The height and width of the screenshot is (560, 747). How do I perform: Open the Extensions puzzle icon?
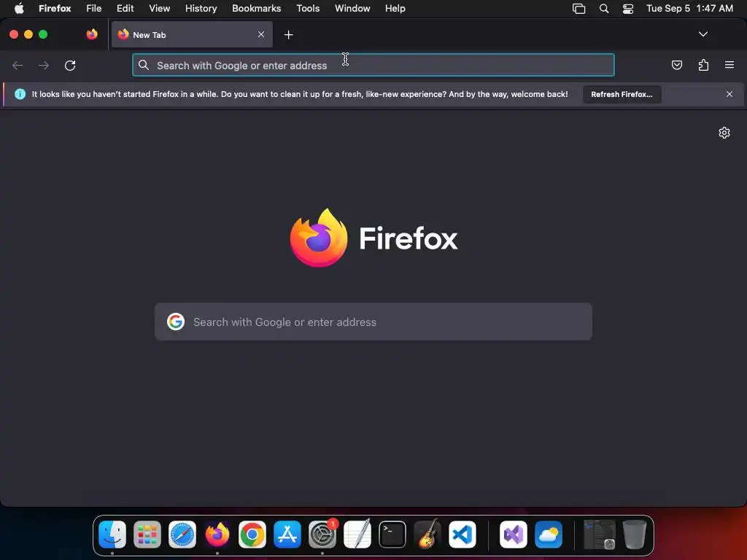point(703,65)
